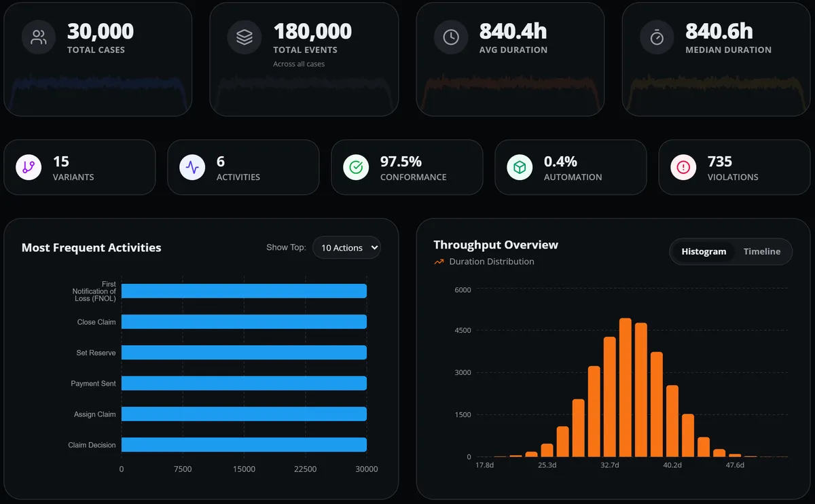The height and width of the screenshot is (504, 815).
Task: Click the clock icon on Avg Duration card
Action: click(451, 37)
